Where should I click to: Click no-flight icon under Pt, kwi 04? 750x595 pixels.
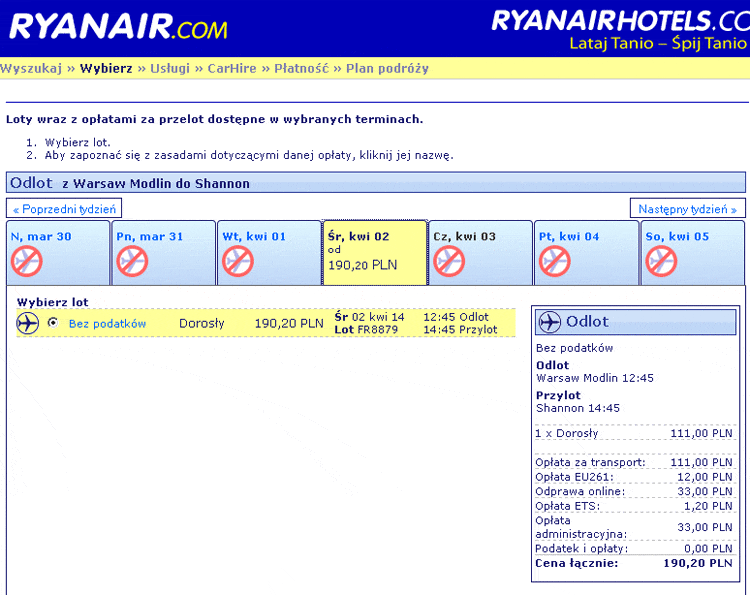click(x=554, y=261)
